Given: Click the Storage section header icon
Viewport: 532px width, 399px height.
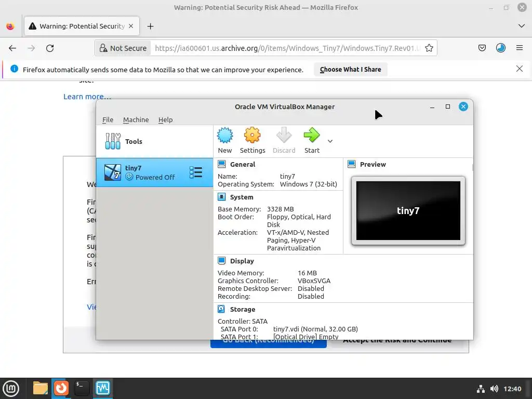Looking at the screenshot, I should click(x=221, y=309).
